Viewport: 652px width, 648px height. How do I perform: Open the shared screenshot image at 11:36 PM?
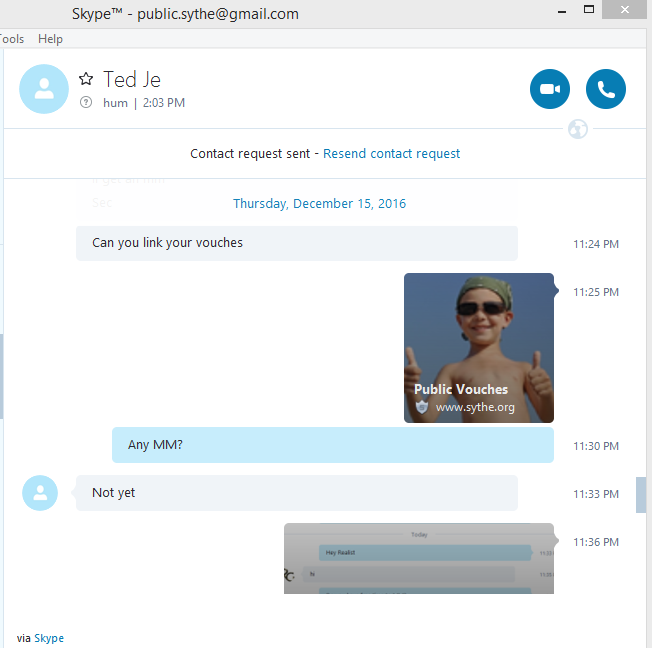coord(419,558)
